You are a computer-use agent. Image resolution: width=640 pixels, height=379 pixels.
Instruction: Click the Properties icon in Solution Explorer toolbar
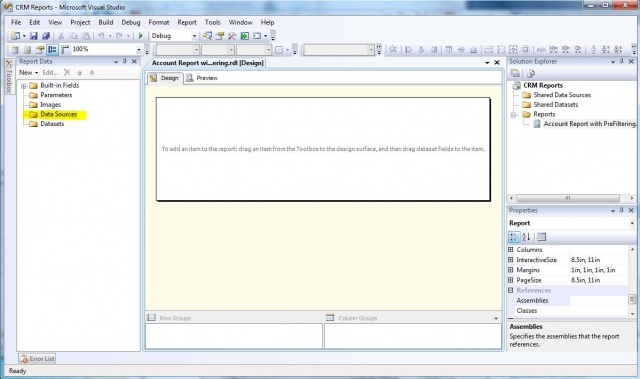click(x=515, y=73)
